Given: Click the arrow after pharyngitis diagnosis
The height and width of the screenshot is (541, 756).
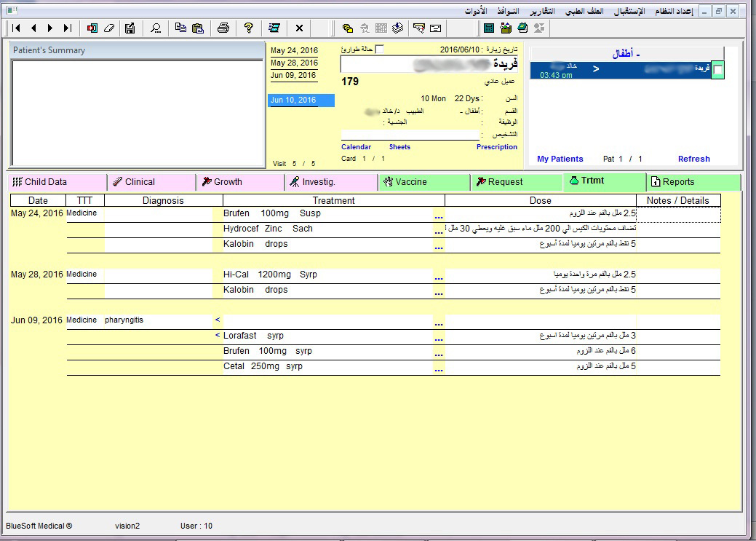Looking at the screenshot, I should (x=218, y=320).
